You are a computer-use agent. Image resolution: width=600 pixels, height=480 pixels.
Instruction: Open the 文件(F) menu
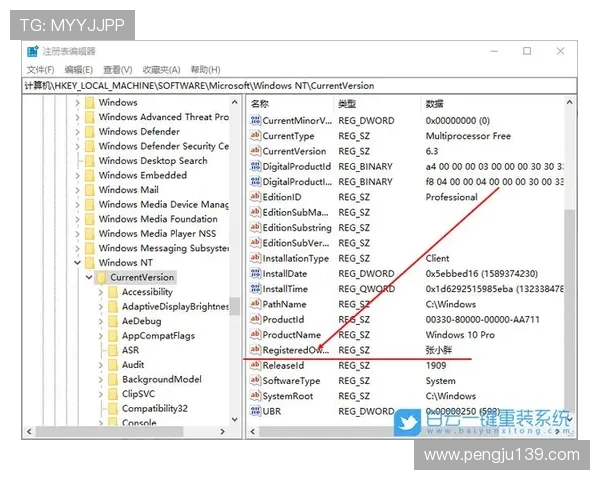click(x=40, y=69)
